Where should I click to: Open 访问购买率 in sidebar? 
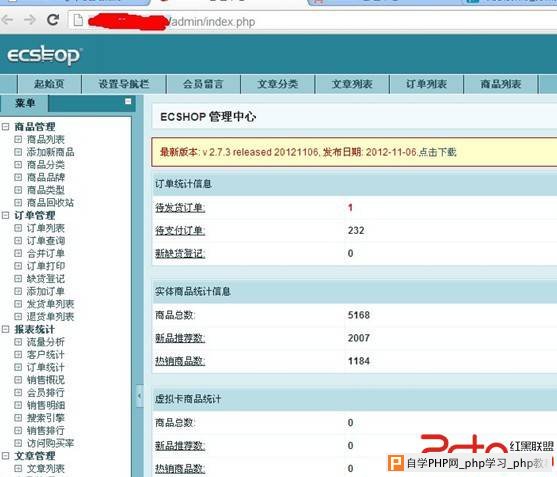point(50,443)
